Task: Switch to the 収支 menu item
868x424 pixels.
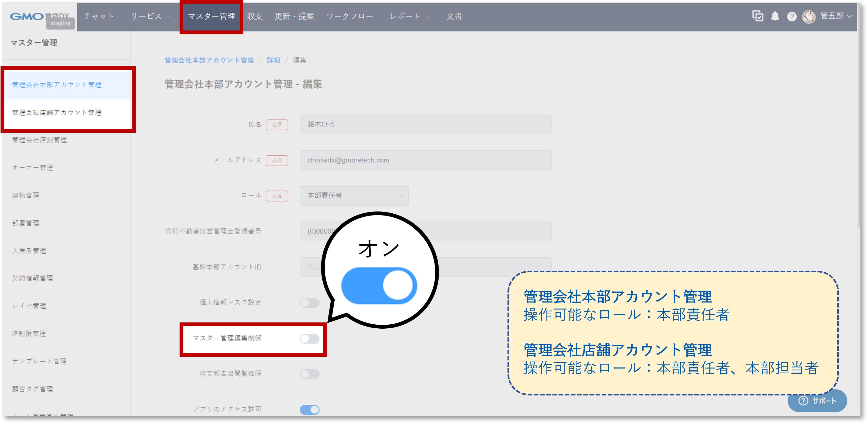Action: click(x=254, y=16)
